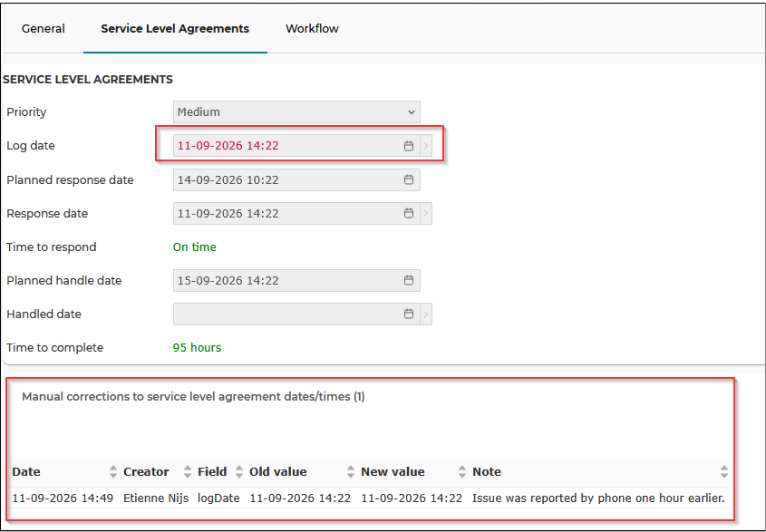Open calendar picker for Response date
Image resolution: width=766 pixels, height=532 pixels.
[x=409, y=214]
